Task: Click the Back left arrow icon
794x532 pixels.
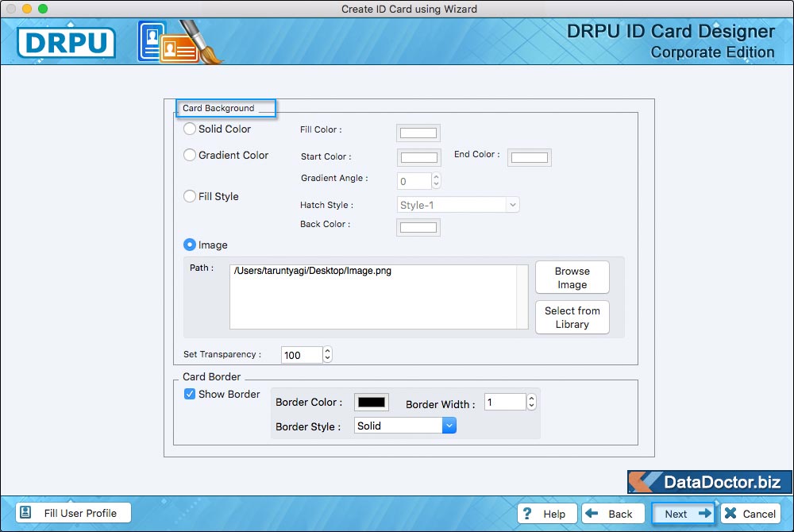Action: point(592,513)
